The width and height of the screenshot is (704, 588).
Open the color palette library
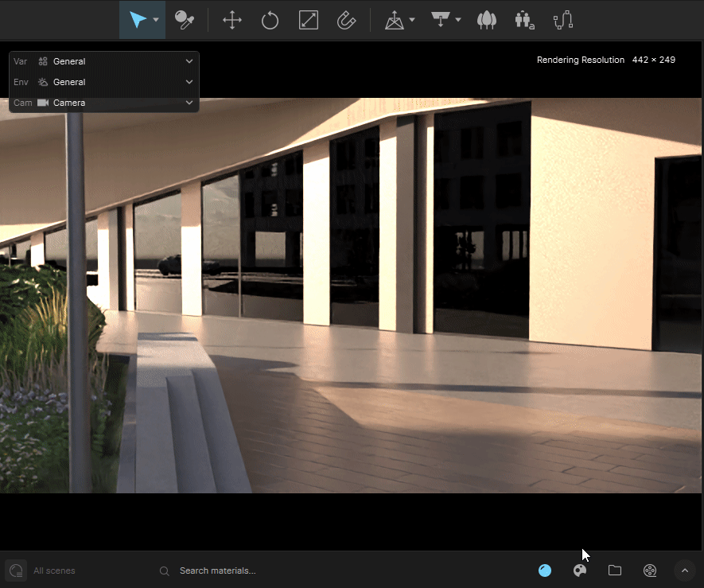tap(580, 570)
